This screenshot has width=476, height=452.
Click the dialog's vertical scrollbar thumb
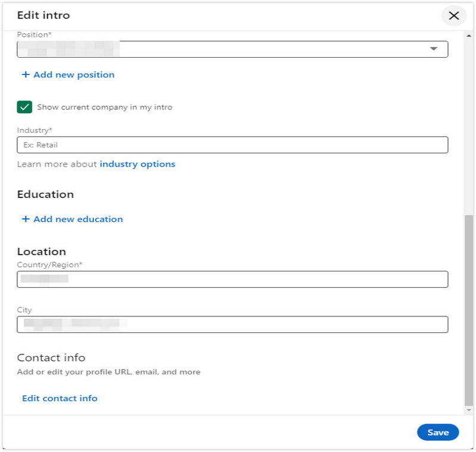tap(469, 309)
